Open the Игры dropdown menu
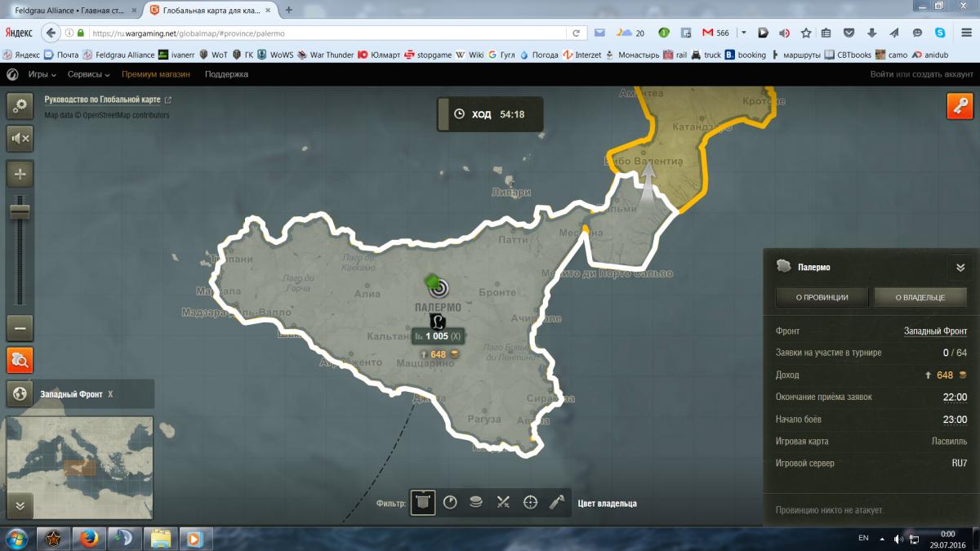The height and width of the screenshot is (551, 980). point(42,74)
